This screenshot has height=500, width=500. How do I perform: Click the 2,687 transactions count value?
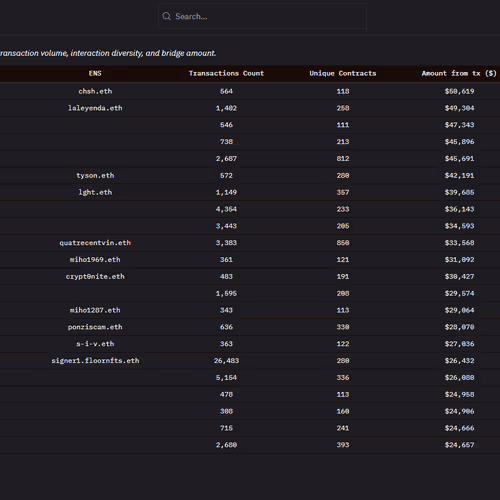(226, 159)
